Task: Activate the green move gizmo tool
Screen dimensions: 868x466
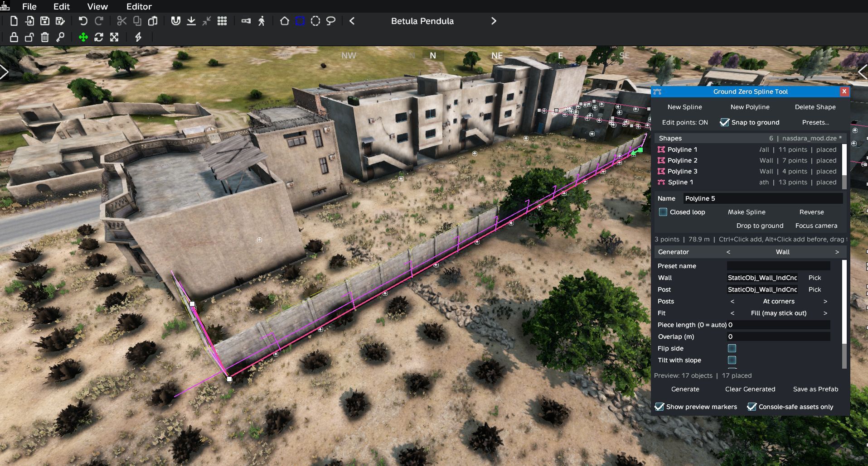Action: click(x=83, y=37)
